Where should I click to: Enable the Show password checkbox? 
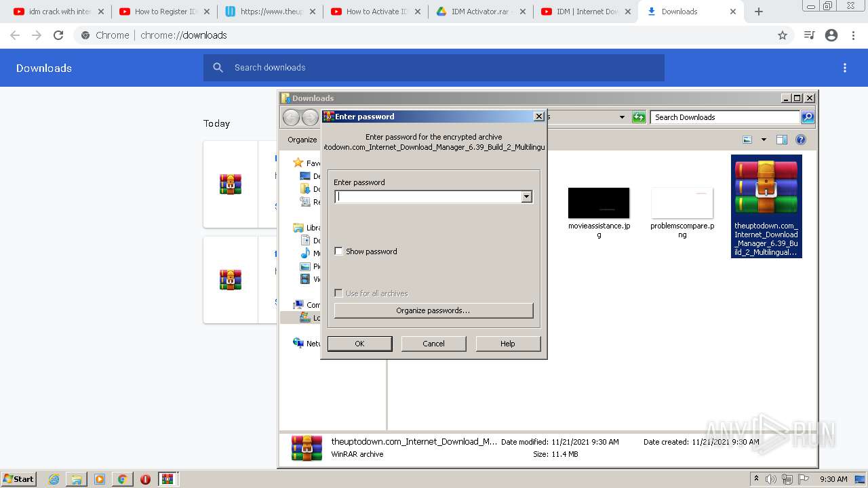coord(338,251)
